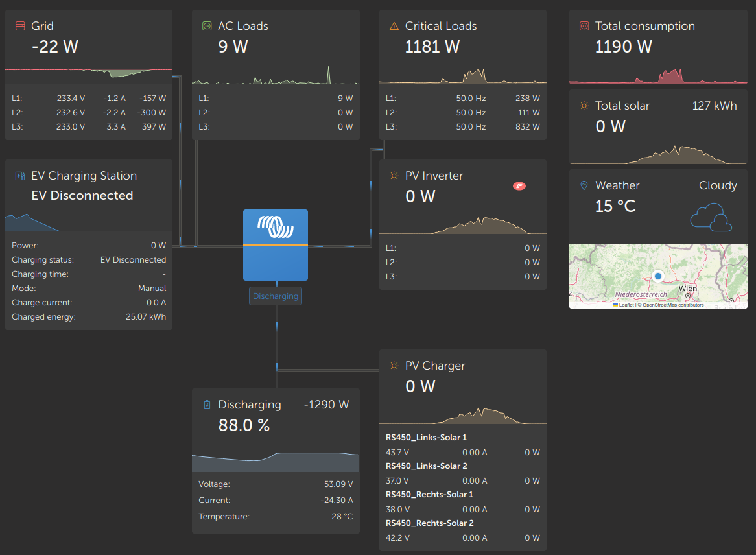The image size is (756, 555).
Task: Click the blue location marker on map
Action: (657, 276)
